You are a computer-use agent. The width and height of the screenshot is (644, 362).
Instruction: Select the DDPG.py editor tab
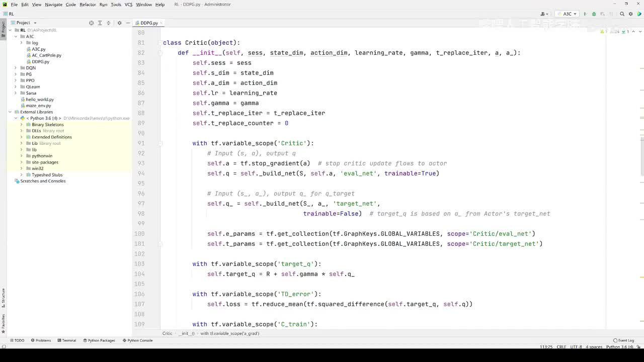[149, 23]
